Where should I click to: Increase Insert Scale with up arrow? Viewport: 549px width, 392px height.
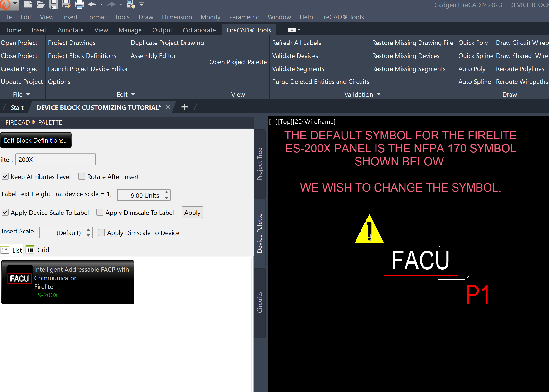click(x=88, y=230)
